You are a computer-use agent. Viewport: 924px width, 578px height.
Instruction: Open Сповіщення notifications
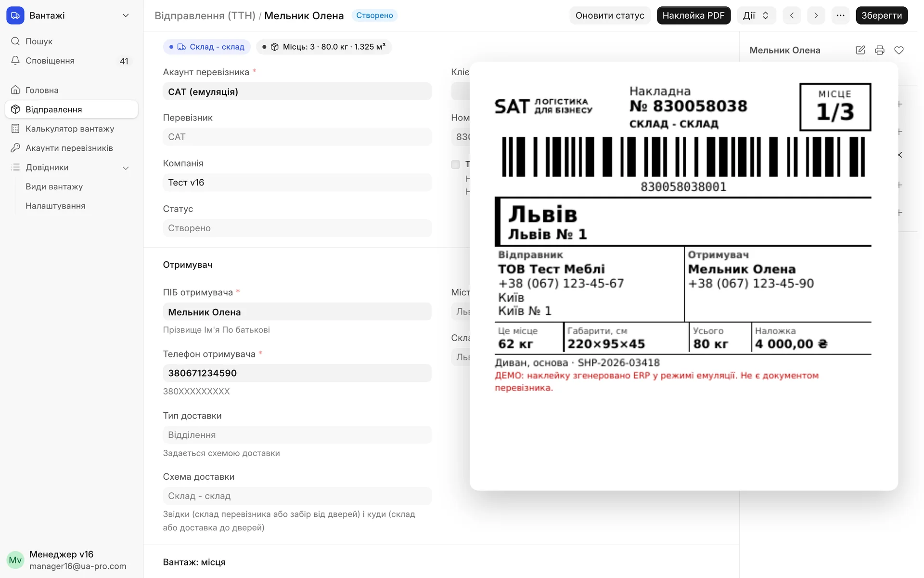71,61
